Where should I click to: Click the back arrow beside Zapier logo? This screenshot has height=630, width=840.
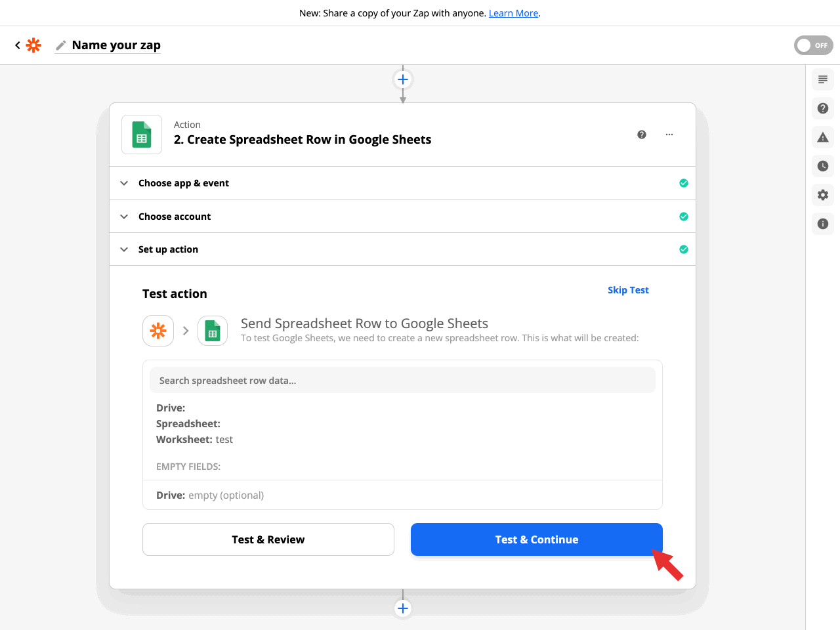coord(18,45)
